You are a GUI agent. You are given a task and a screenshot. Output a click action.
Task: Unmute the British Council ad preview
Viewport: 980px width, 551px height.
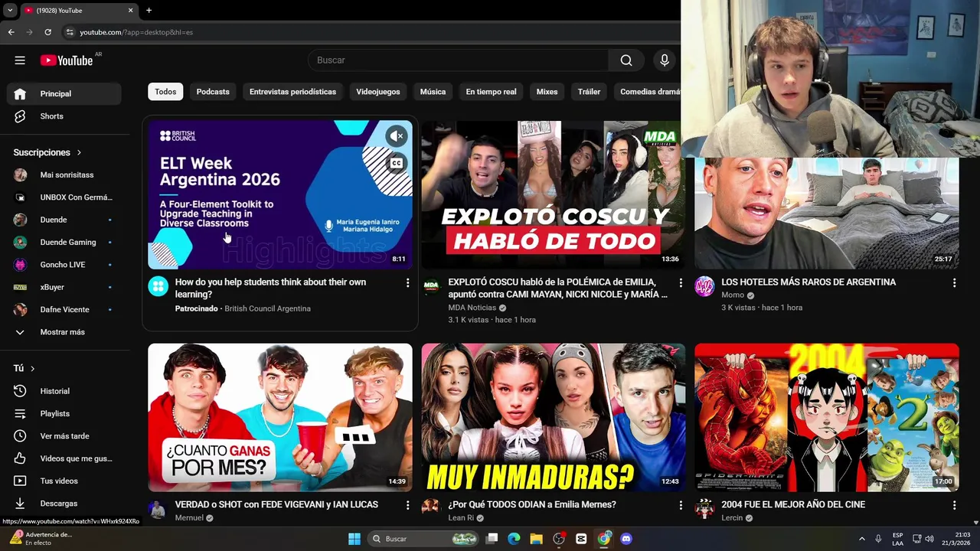click(396, 136)
